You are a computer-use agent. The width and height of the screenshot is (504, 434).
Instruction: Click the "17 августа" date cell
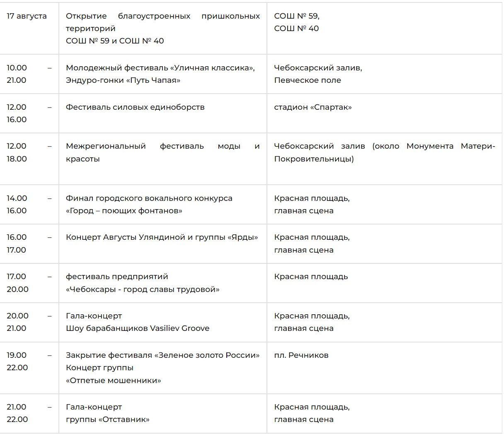pos(27,16)
